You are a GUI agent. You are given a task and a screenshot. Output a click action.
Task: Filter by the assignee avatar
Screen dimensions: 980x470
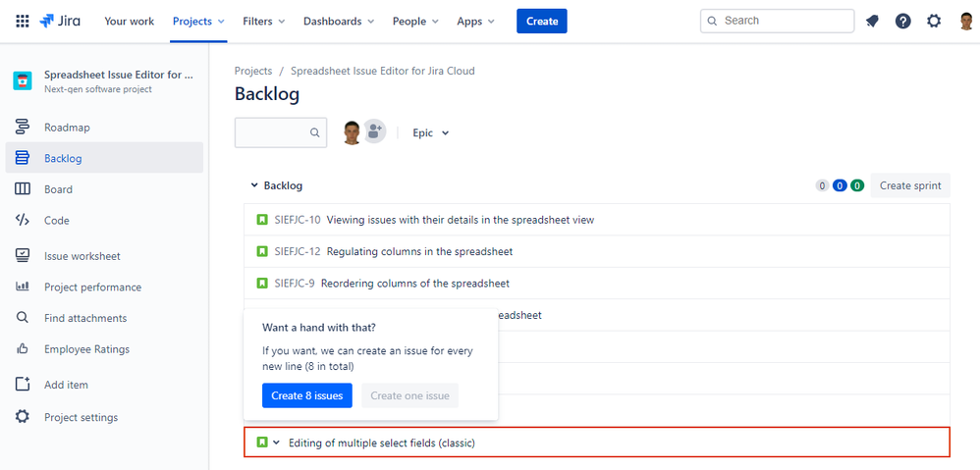pyautogui.click(x=352, y=132)
